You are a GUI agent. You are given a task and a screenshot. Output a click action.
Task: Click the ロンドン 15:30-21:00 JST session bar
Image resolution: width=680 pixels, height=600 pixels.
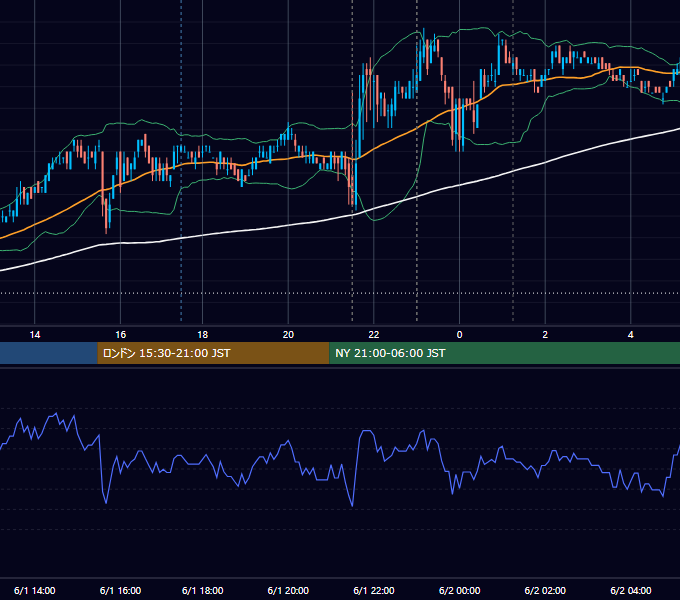(x=213, y=353)
